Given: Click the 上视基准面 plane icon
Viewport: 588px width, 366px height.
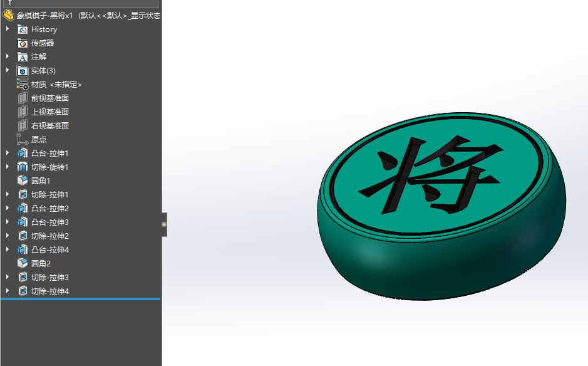Looking at the screenshot, I should (x=23, y=112).
